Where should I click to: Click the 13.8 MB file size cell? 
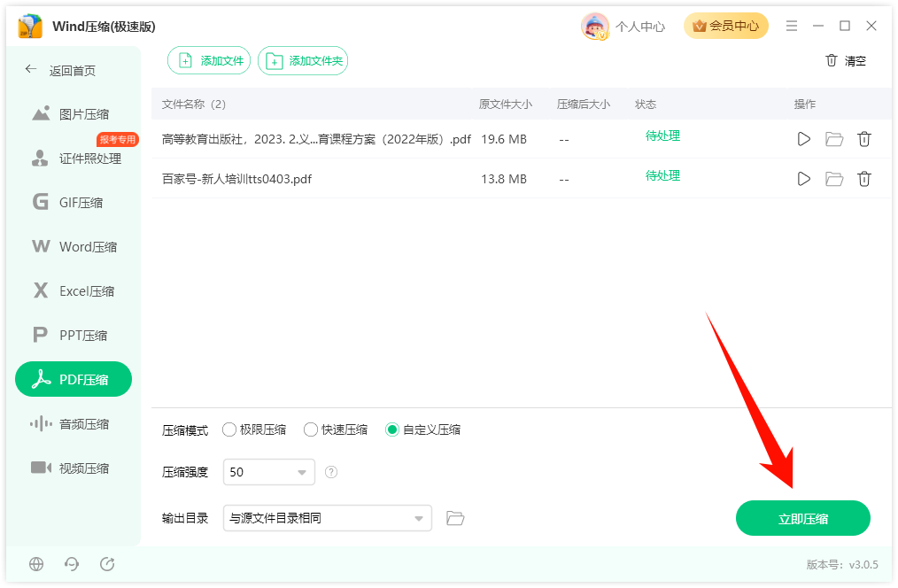coord(503,179)
